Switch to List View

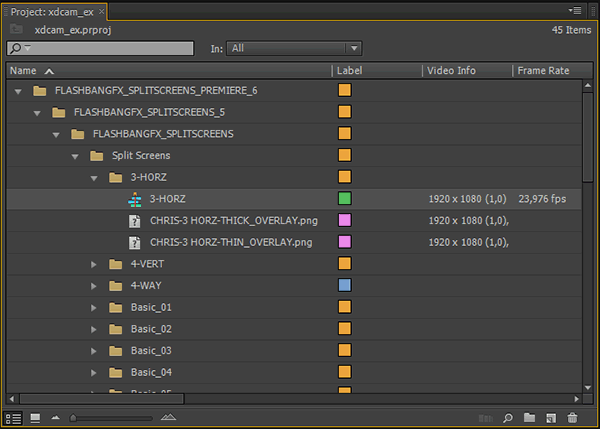click(14, 417)
